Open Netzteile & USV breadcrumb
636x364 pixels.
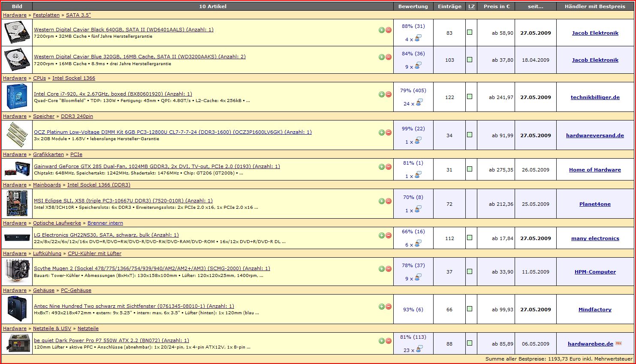52,328
